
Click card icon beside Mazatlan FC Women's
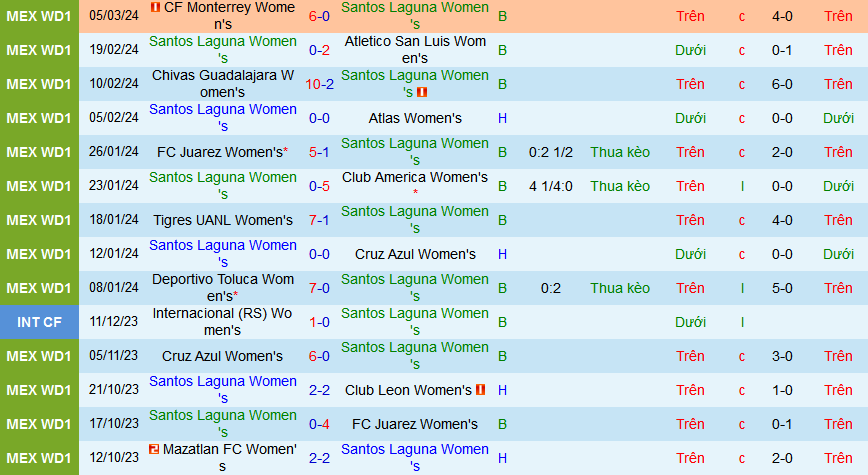pyautogui.click(x=153, y=450)
